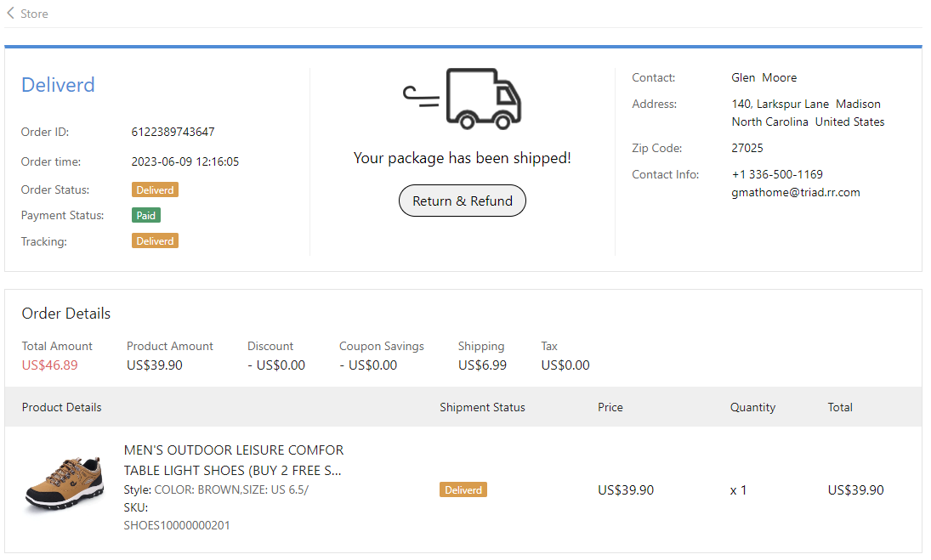Click the Order Details section heading
The width and height of the screenshot is (931, 560).
tap(66, 314)
